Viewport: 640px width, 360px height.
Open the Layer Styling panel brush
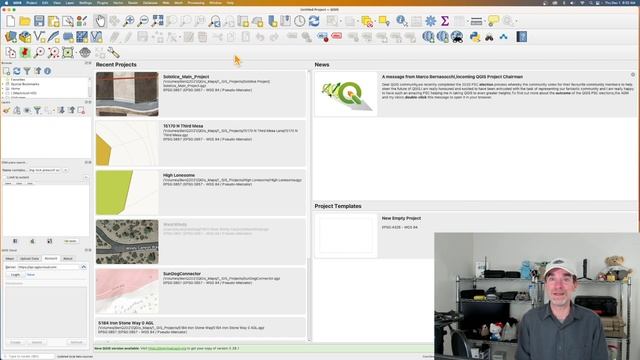click(x=7, y=110)
